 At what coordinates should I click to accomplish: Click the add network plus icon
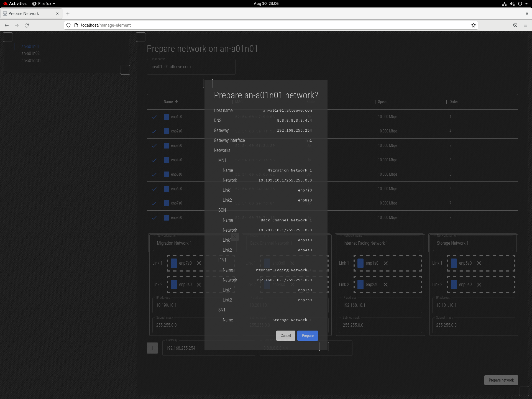tap(152, 348)
